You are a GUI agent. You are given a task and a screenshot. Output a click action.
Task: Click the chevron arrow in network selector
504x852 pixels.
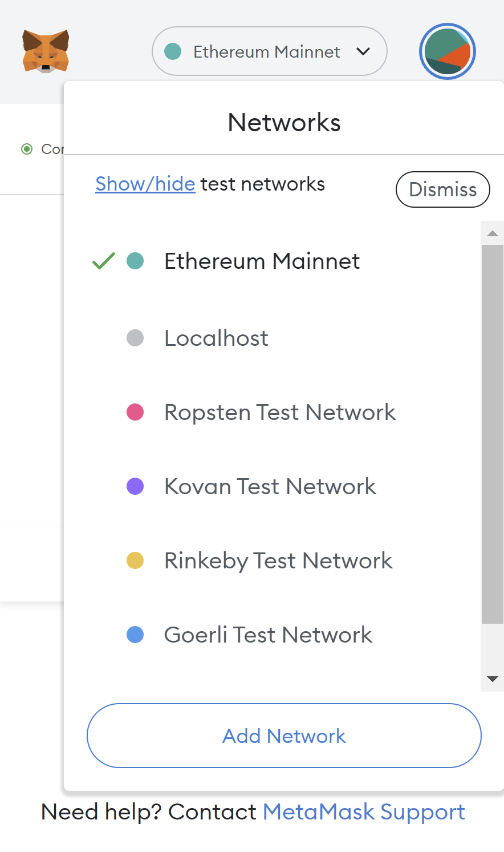tap(363, 51)
